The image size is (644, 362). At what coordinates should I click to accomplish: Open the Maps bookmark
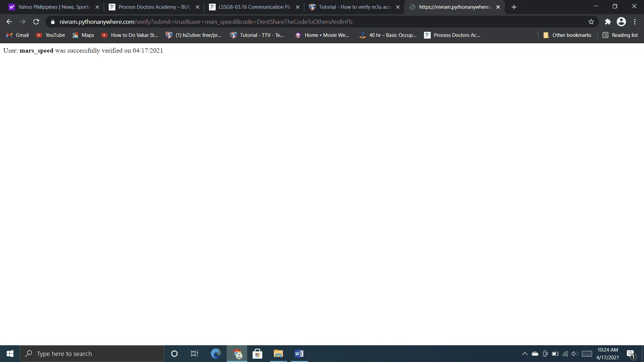[x=83, y=35]
